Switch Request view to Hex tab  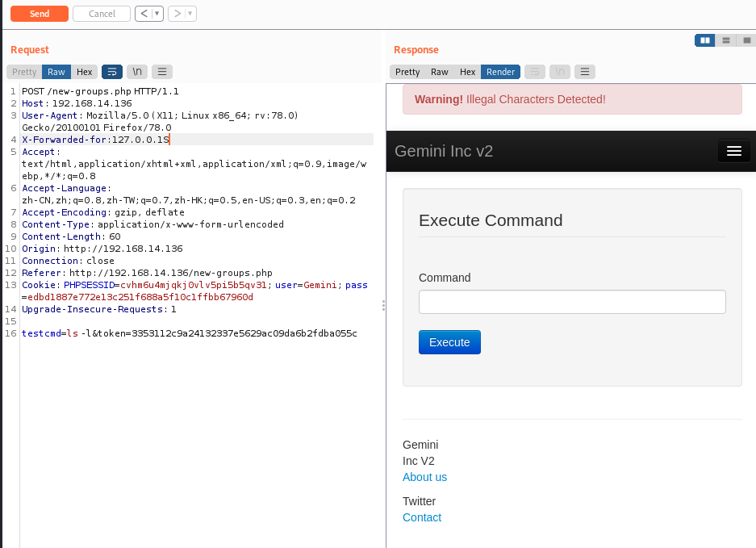85,72
